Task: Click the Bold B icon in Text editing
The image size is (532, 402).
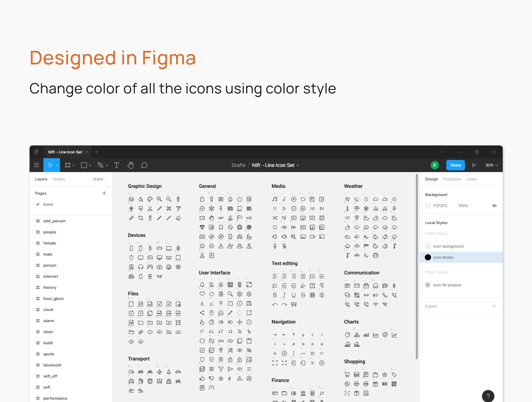Action: coord(275,295)
